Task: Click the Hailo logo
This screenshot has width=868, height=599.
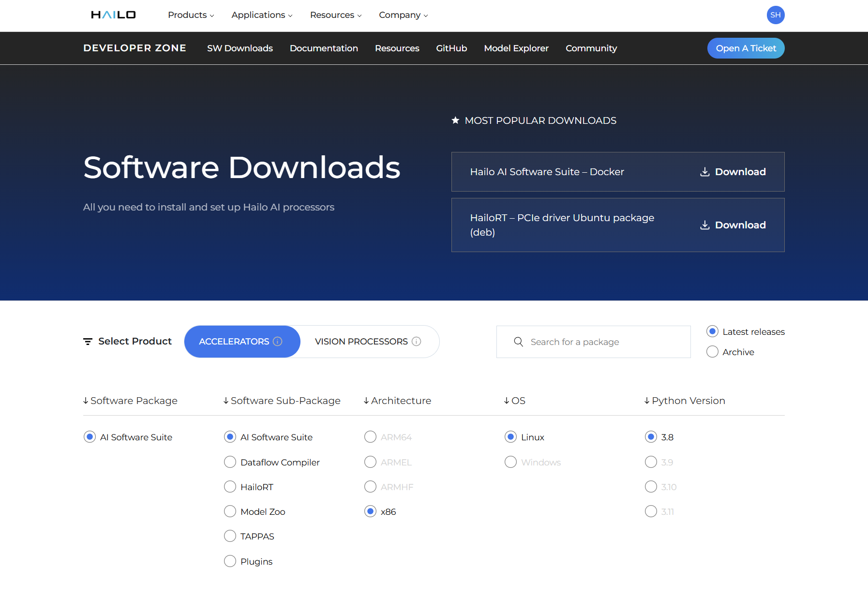Action: (113, 15)
